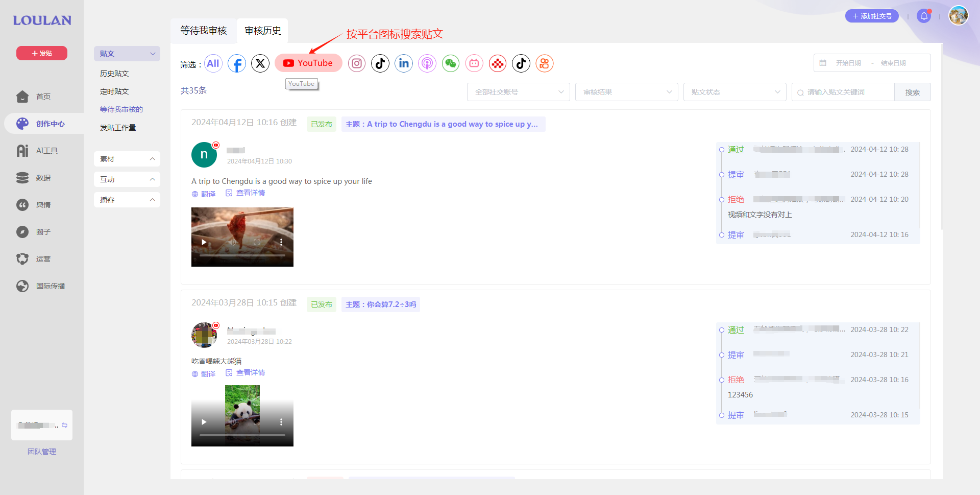The height and width of the screenshot is (495, 980).
Task: Click topic tag A trip to Chengdu
Action: 443,124
